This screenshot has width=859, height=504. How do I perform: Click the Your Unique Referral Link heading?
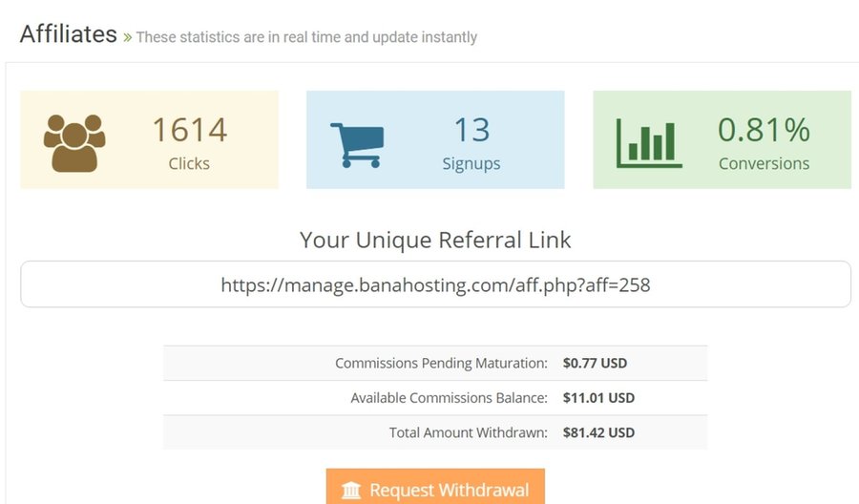(x=435, y=240)
